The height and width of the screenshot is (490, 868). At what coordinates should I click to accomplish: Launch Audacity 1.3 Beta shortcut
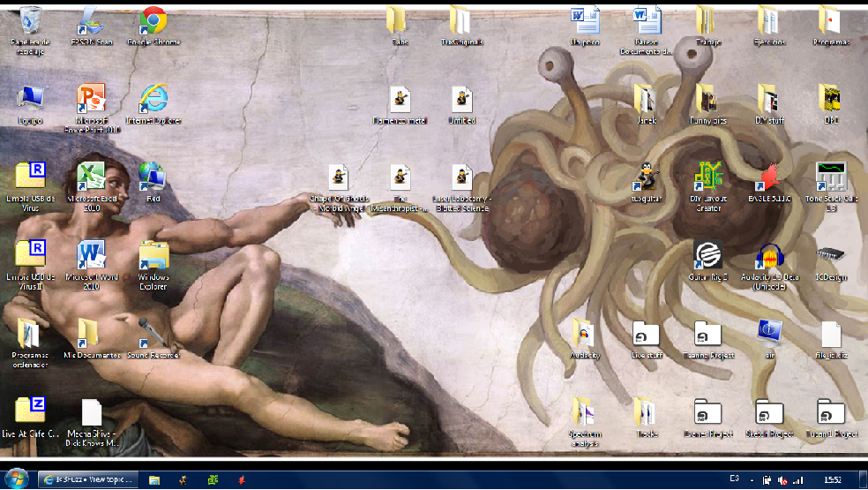coord(770,257)
